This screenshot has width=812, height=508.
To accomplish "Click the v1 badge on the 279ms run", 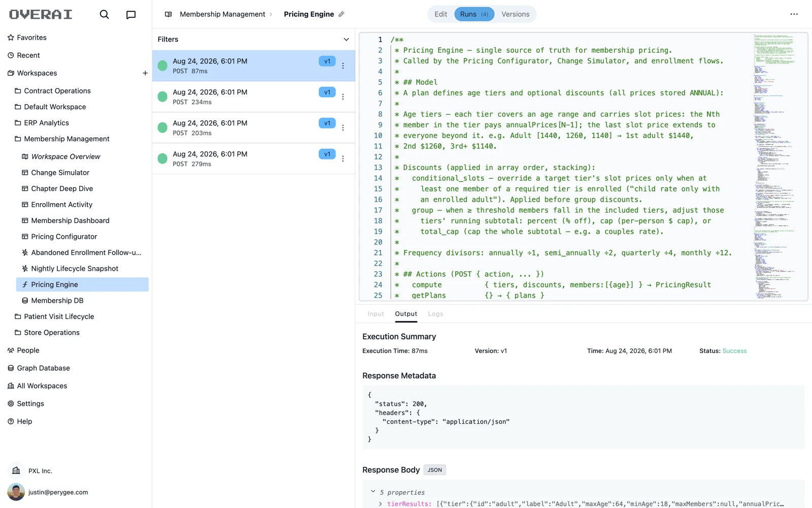I will pyautogui.click(x=327, y=154).
